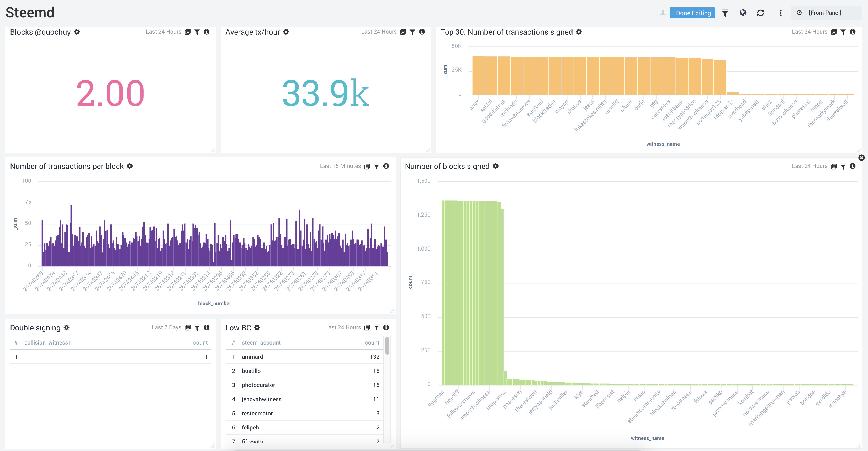
Task: Click info icon on Top 30 transactions panel
Action: point(853,32)
